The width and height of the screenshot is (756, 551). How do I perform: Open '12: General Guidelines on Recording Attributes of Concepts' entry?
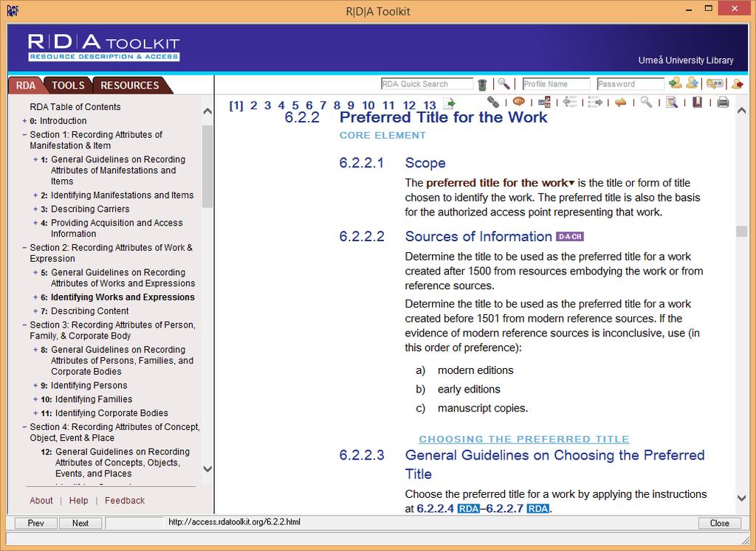(x=116, y=462)
